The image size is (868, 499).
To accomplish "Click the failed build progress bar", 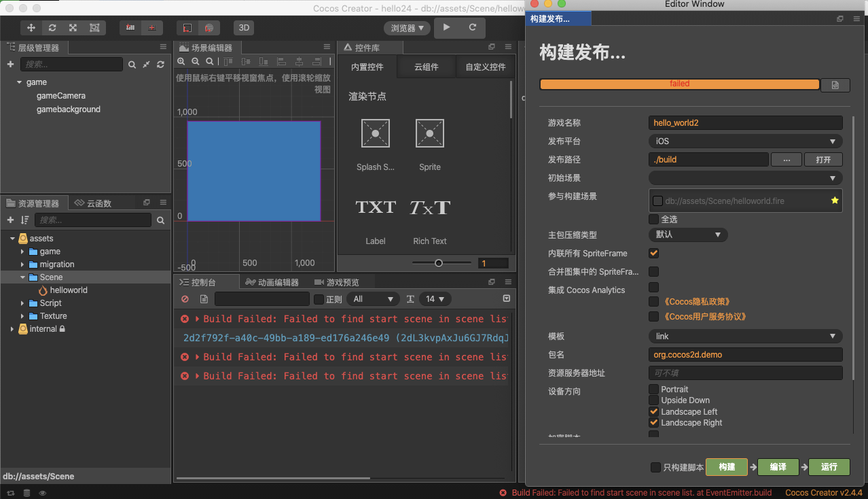I will coord(679,84).
